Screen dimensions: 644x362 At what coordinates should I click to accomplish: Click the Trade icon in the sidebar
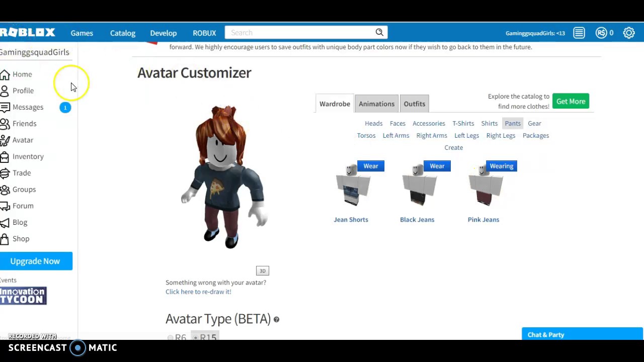(x=5, y=173)
